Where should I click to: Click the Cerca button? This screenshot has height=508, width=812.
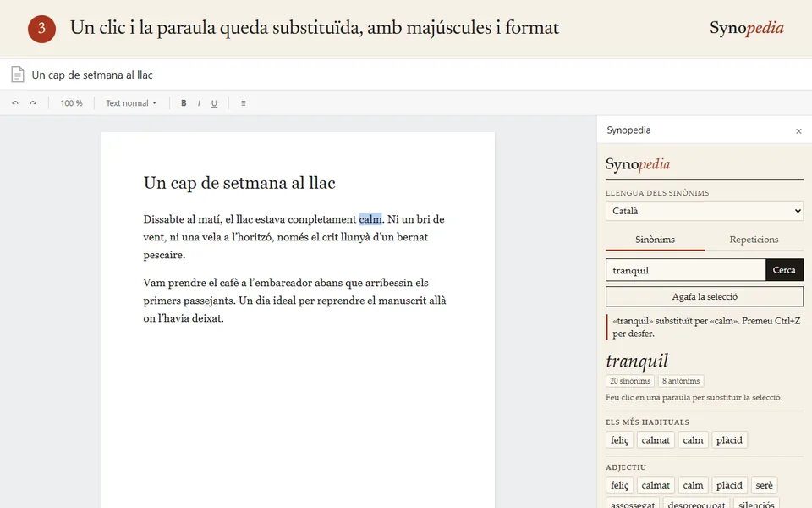784,270
